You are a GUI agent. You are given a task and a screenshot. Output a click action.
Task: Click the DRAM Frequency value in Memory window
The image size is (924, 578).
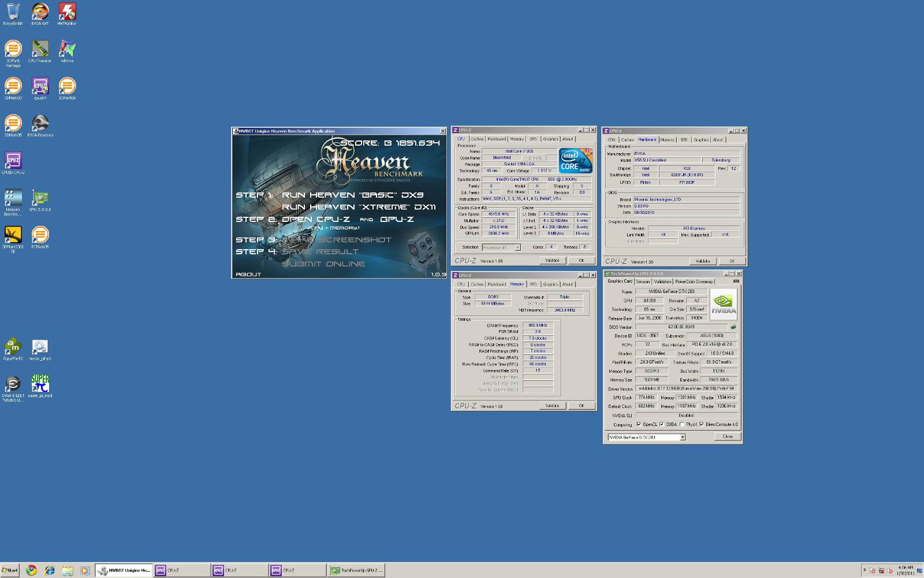tap(538, 325)
